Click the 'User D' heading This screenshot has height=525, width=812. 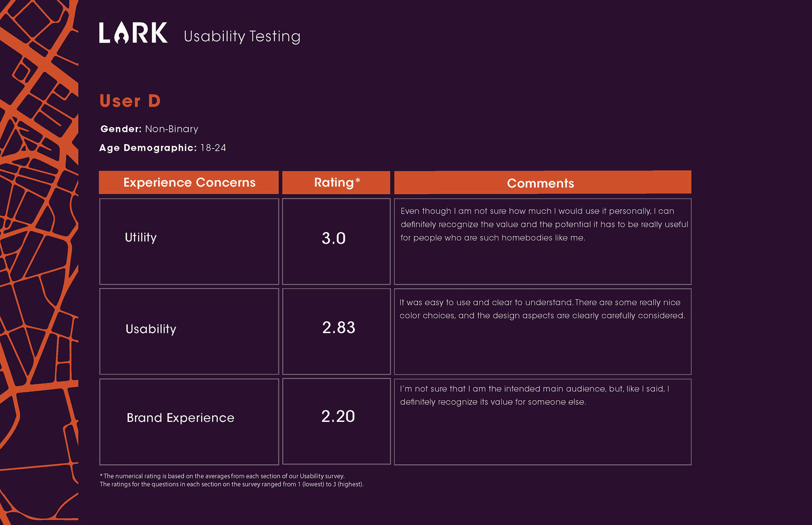[x=130, y=101]
